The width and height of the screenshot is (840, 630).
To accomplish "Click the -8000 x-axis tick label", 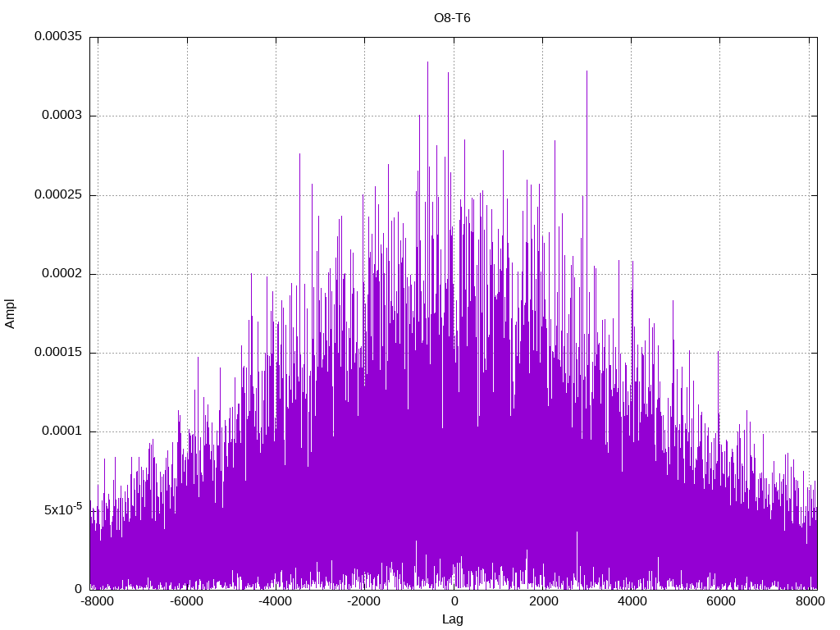I will coord(97,601).
